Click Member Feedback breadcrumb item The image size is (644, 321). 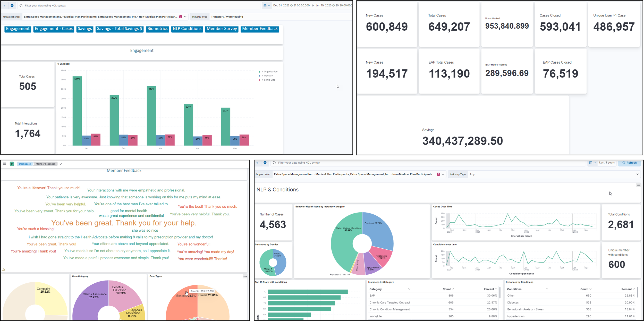coord(46,164)
